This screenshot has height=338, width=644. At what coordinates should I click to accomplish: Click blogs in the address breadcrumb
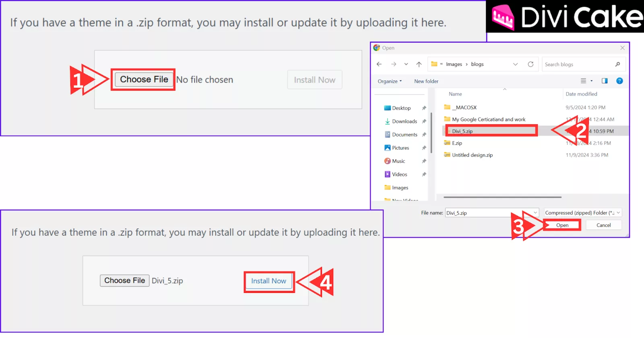pos(477,64)
